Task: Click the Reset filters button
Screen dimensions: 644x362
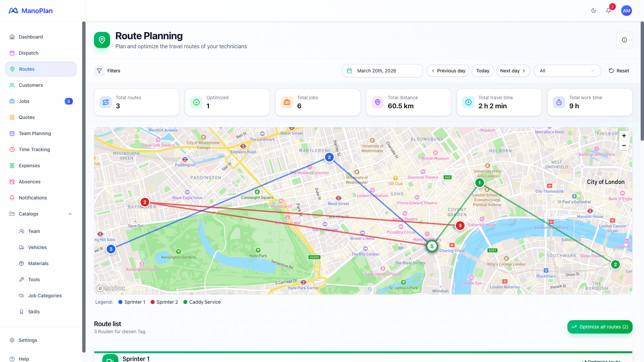Action: point(619,71)
